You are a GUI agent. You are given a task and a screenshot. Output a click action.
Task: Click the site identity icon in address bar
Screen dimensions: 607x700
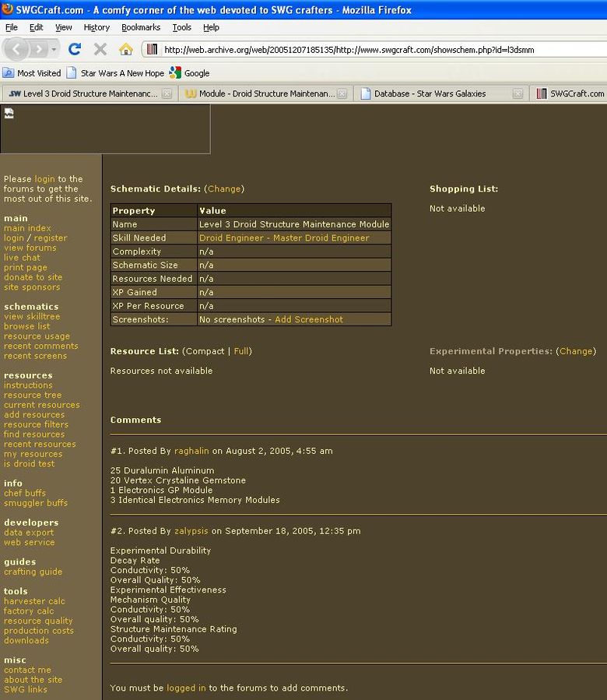[153, 50]
